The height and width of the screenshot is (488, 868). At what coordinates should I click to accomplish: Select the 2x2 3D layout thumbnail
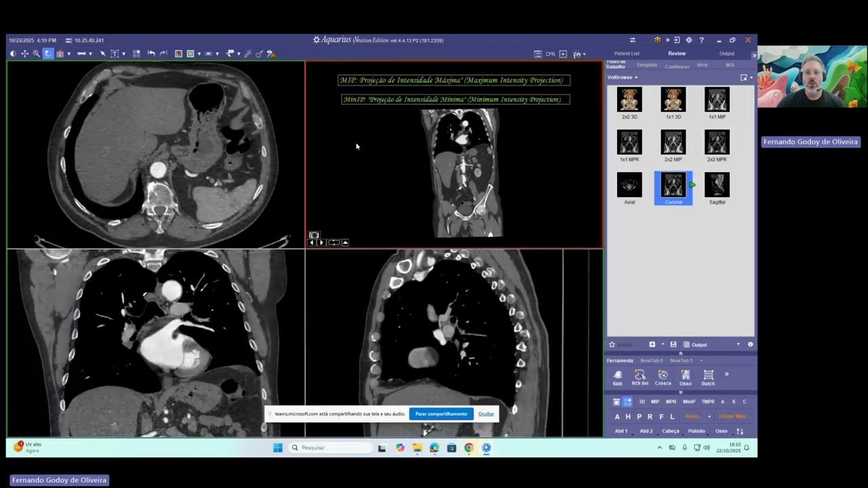[629, 103]
